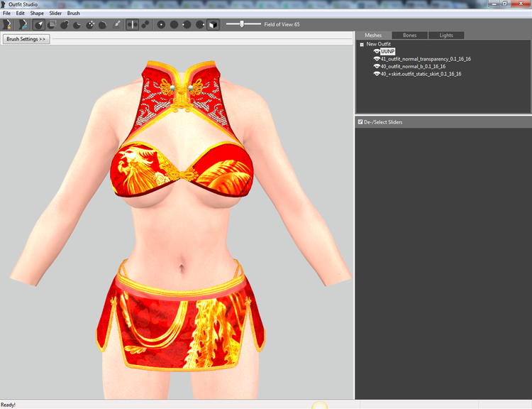The height and width of the screenshot is (409, 532).
Task: Toggle X-Mirror symmetry icon
Action: pyautogui.click(x=133, y=24)
